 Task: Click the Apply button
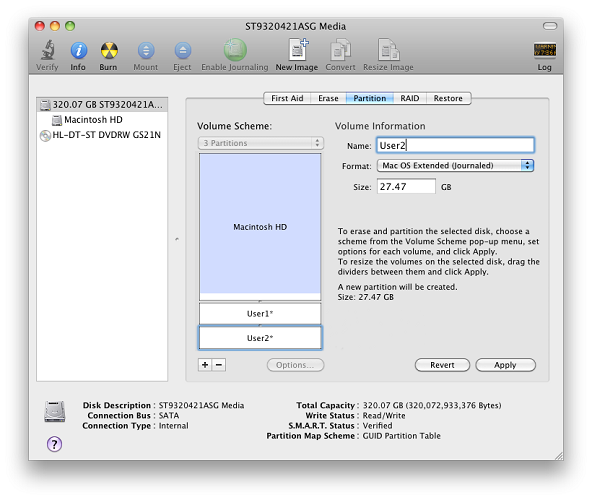point(505,365)
